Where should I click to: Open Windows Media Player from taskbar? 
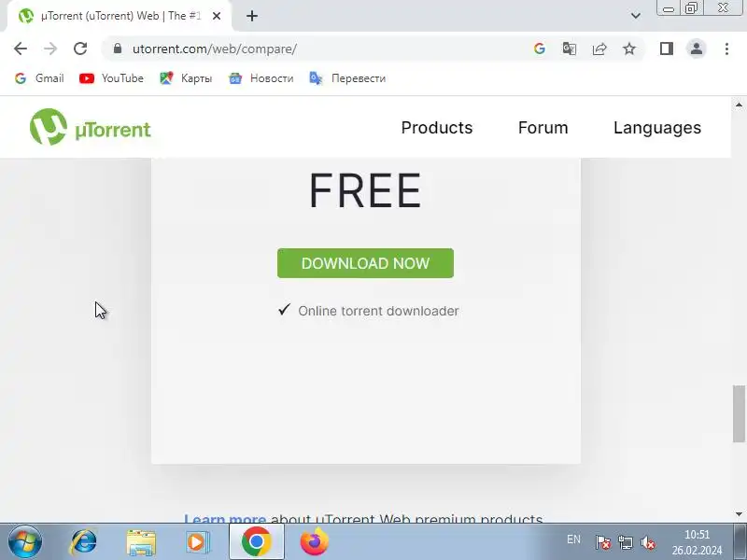click(197, 542)
